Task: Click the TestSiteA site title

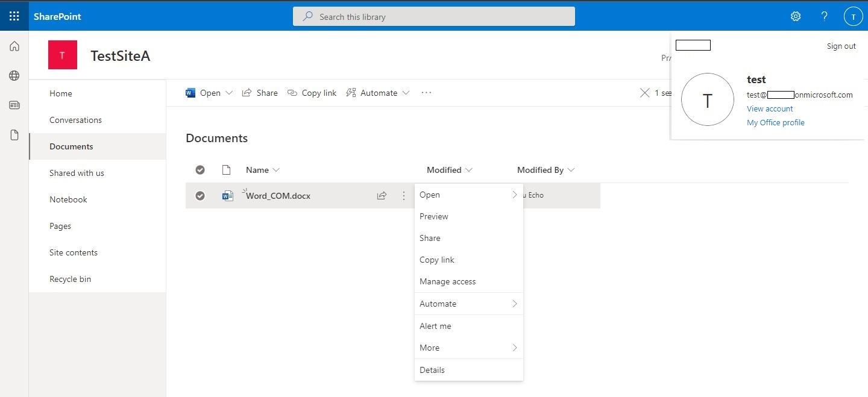Action: [x=120, y=56]
